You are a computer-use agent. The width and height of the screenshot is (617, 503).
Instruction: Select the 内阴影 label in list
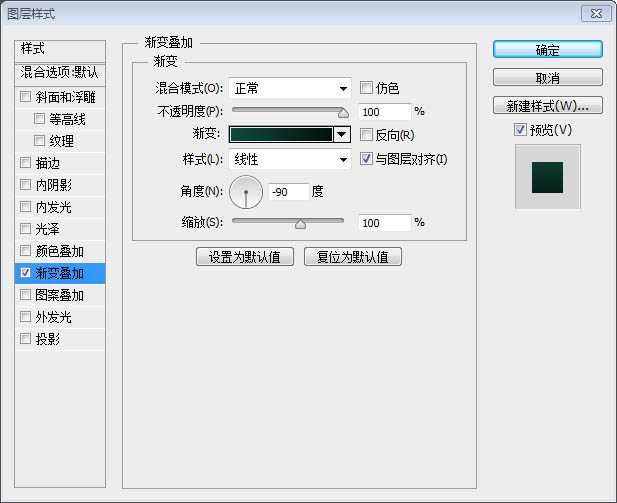54,185
